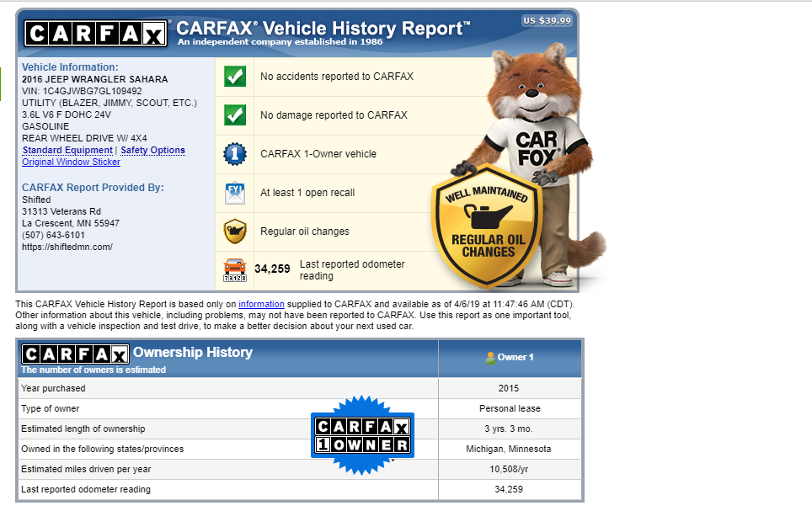Click the '3.6L V6 F DOHC 24V' engine text
This screenshot has height=511, width=812.
click(x=67, y=115)
